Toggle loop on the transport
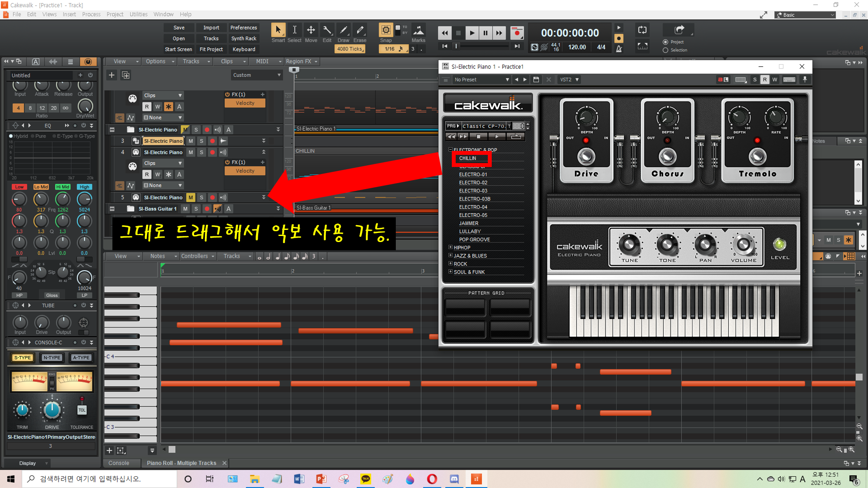 coord(642,30)
